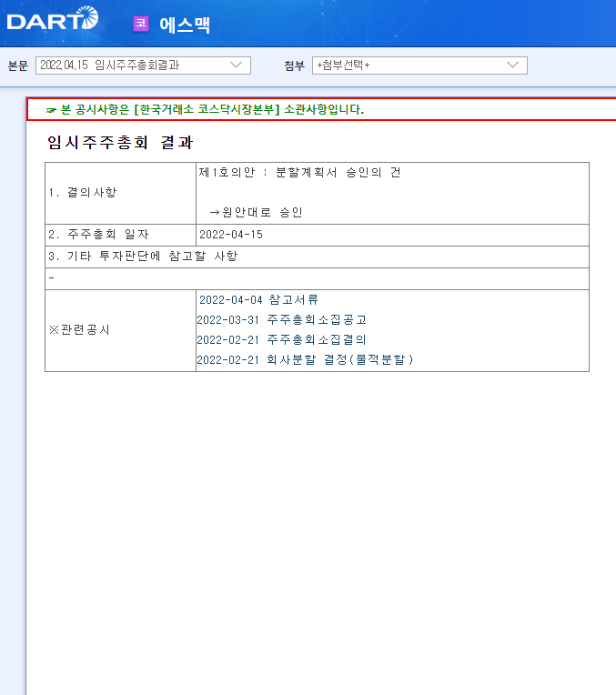The height and width of the screenshot is (695, 616).
Task: Click the 임시주주총회 결과 heading
Action: point(120,142)
